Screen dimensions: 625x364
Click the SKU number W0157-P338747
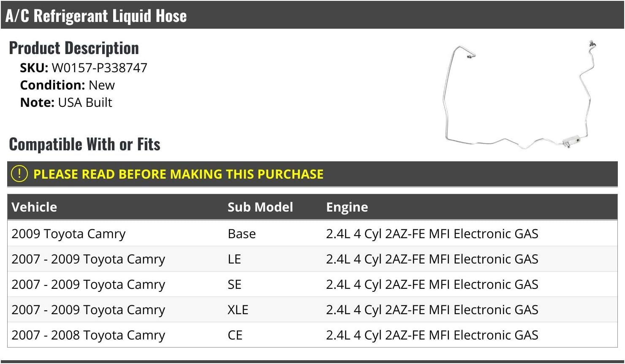pyautogui.click(x=99, y=68)
